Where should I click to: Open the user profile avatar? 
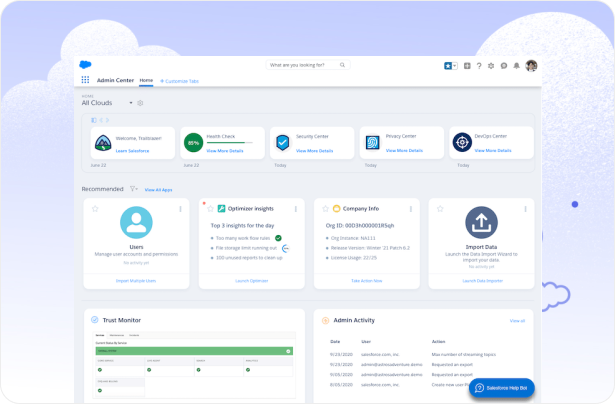click(x=531, y=66)
